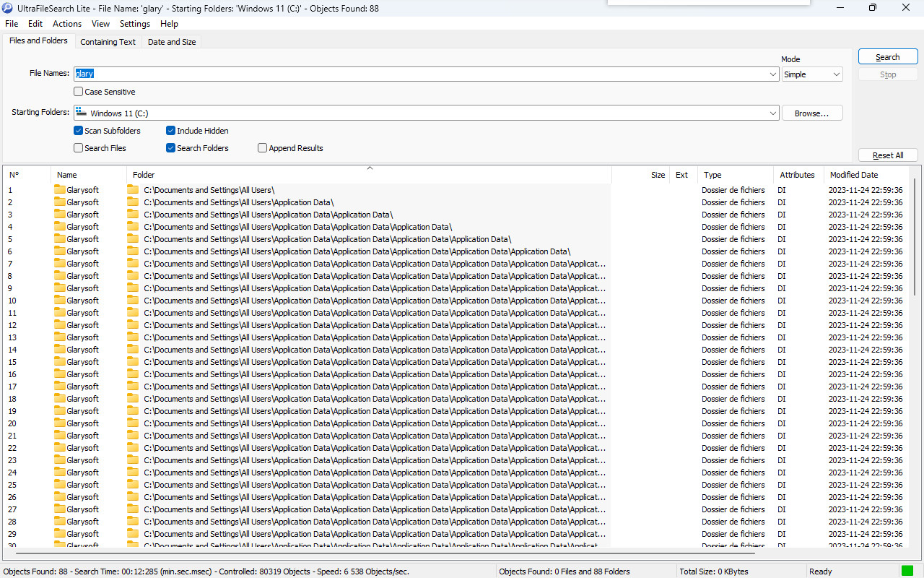The width and height of the screenshot is (924, 578).
Task: Open the Actions menu
Action: [x=67, y=24]
